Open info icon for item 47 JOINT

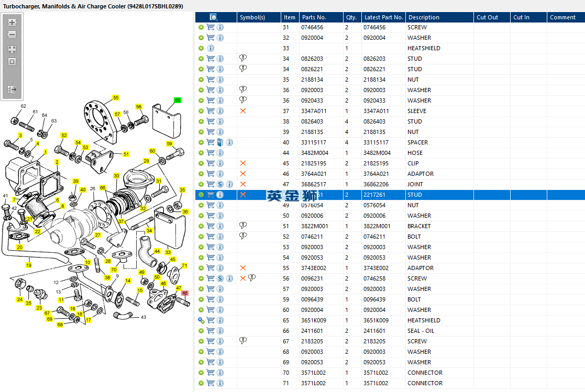tap(229, 184)
